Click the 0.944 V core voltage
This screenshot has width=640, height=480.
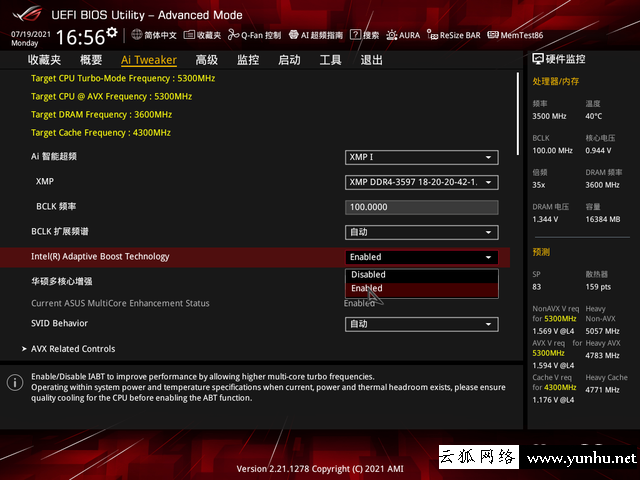[x=598, y=151]
